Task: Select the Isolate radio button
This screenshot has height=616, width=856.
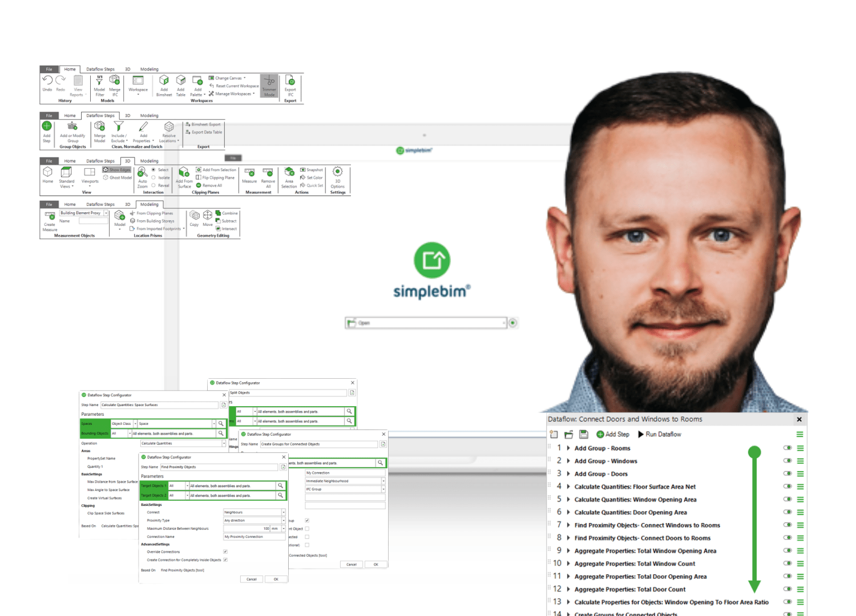Action: (154, 177)
